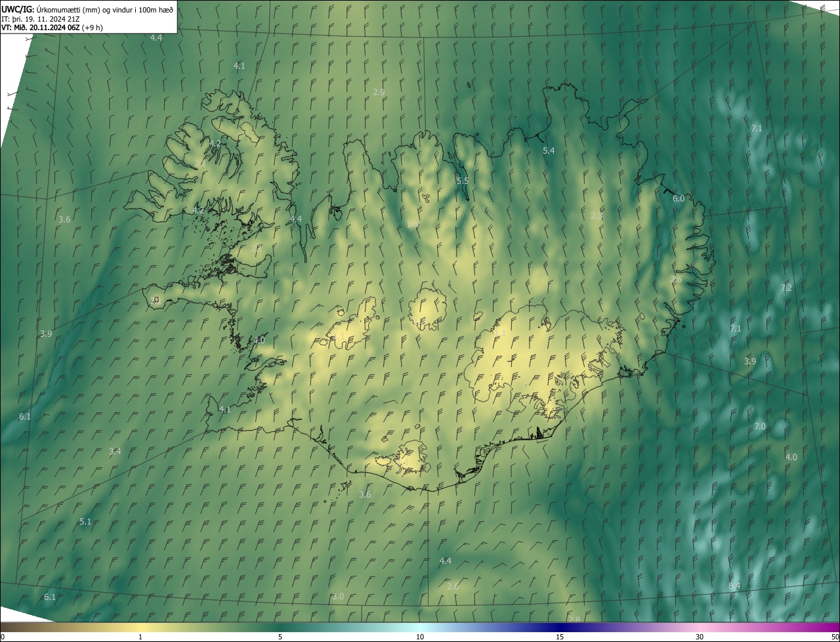Click the 'UWC/IG: Úrkomumætti (mm)' title line
Screen dimensions: 840x642
pos(87,9)
